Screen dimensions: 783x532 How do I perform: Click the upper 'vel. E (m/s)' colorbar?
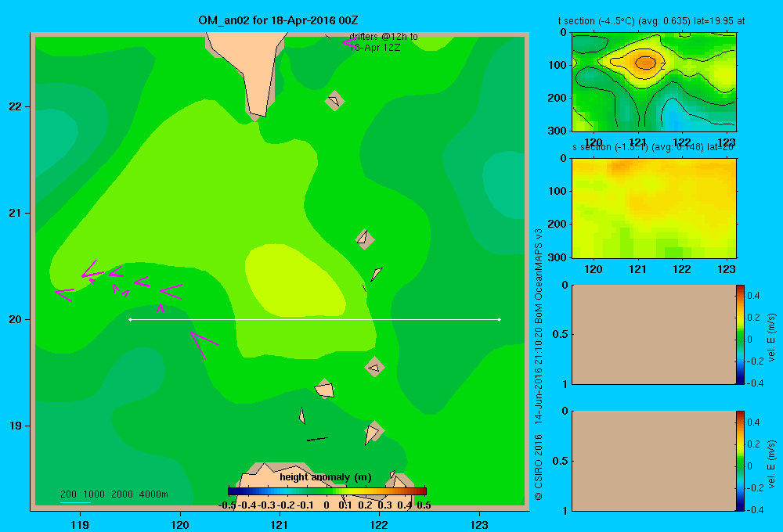click(740, 334)
